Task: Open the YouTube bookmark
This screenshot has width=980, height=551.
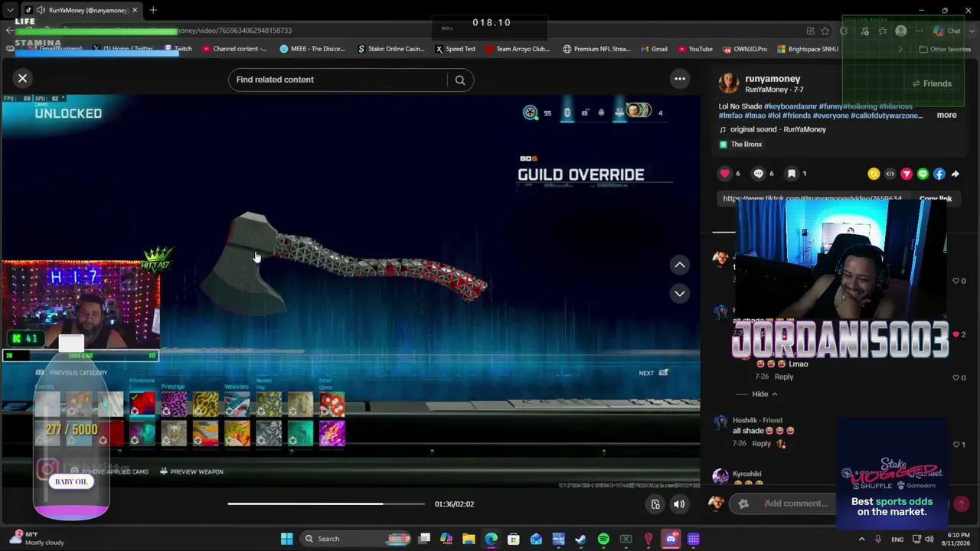Action: (695, 49)
